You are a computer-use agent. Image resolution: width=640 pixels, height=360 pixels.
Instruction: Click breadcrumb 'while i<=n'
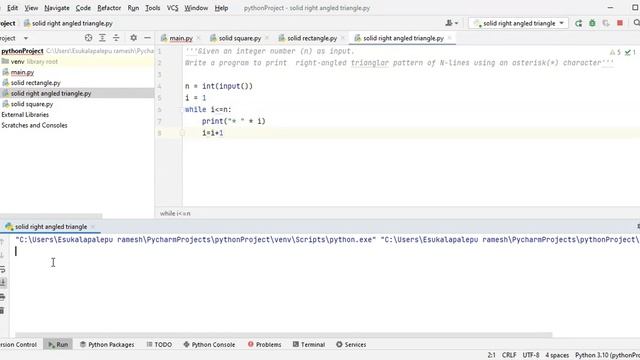(x=175, y=213)
